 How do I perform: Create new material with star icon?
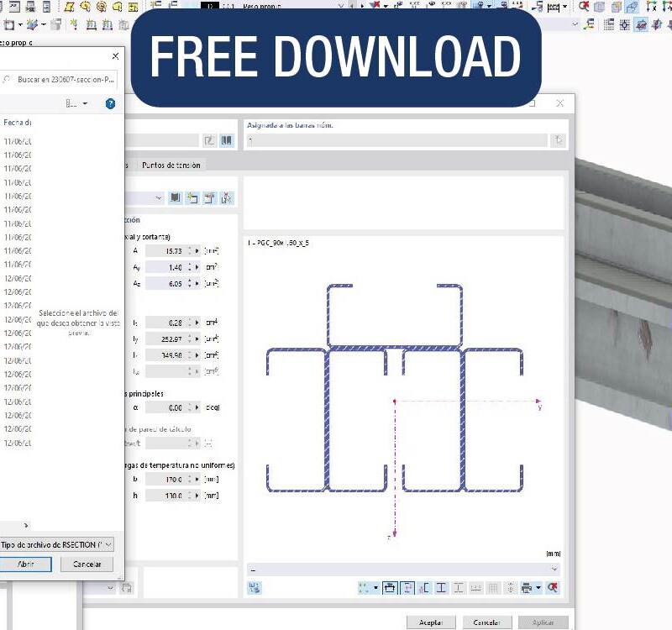point(192,198)
